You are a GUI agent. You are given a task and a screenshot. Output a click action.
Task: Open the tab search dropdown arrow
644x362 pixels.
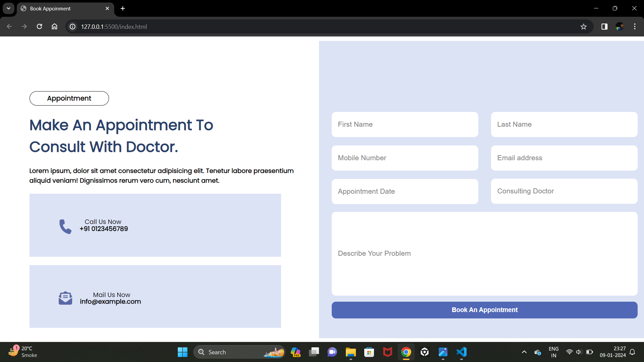[x=8, y=8]
